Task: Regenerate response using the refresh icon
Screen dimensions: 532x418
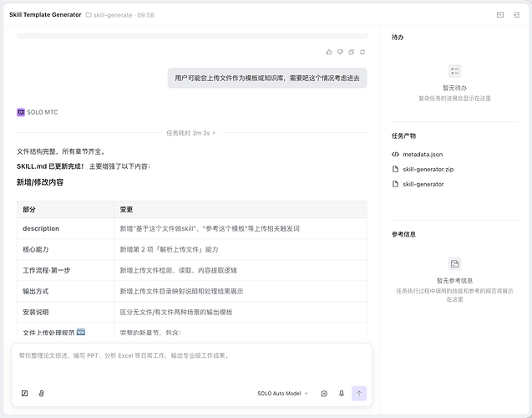Action: coord(362,52)
